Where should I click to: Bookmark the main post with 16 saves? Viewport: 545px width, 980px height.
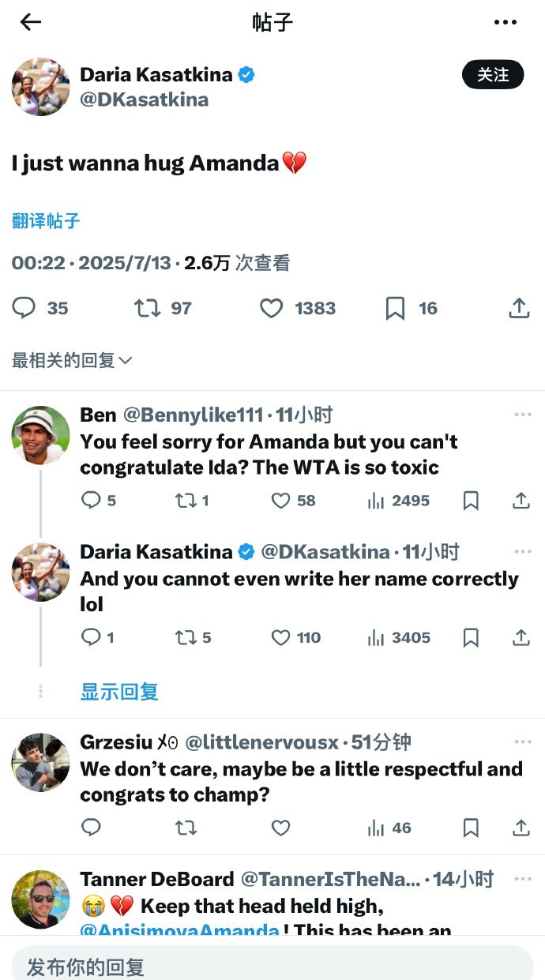[395, 308]
